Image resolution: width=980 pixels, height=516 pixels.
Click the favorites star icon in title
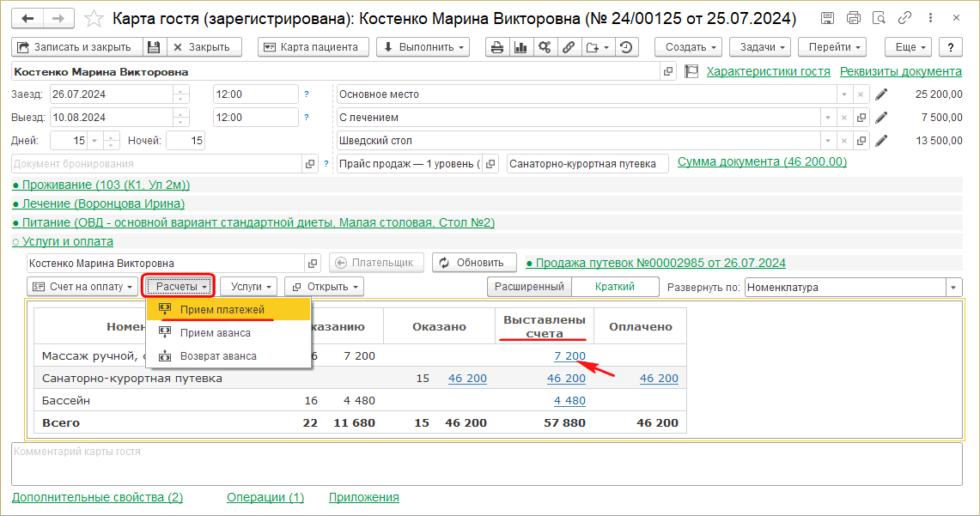[96, 18]
